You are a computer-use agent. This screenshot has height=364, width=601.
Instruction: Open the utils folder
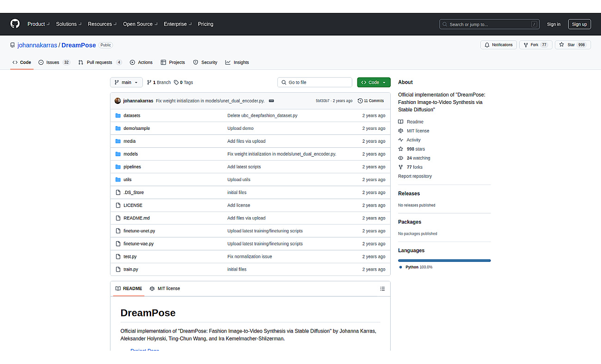[x=127, y=180]
